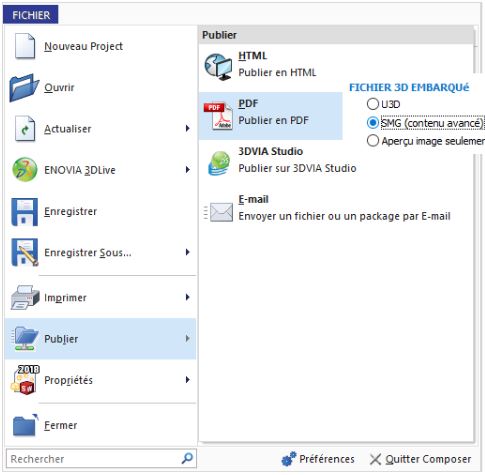Click the ENOVIA 3DLive green globe icon
Image resolution: width=485 pixels, height=475 pixels.
25,170
